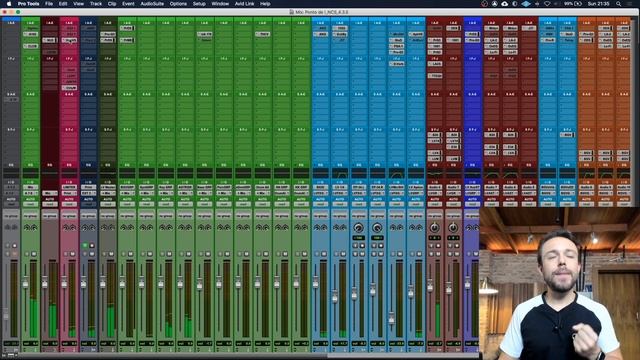Click volume readout on pink track
The width and height of the screenshot is (640, 360).
(69, 344)
